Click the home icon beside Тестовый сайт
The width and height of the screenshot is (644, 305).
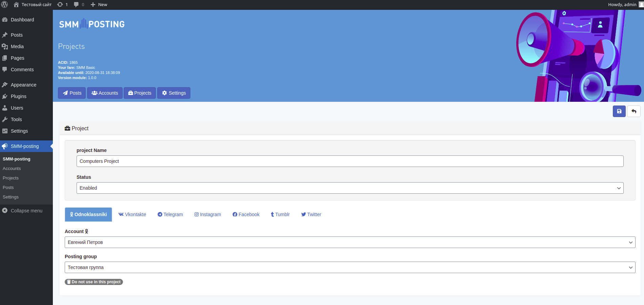pyautogui.click(x=16, y=4)
